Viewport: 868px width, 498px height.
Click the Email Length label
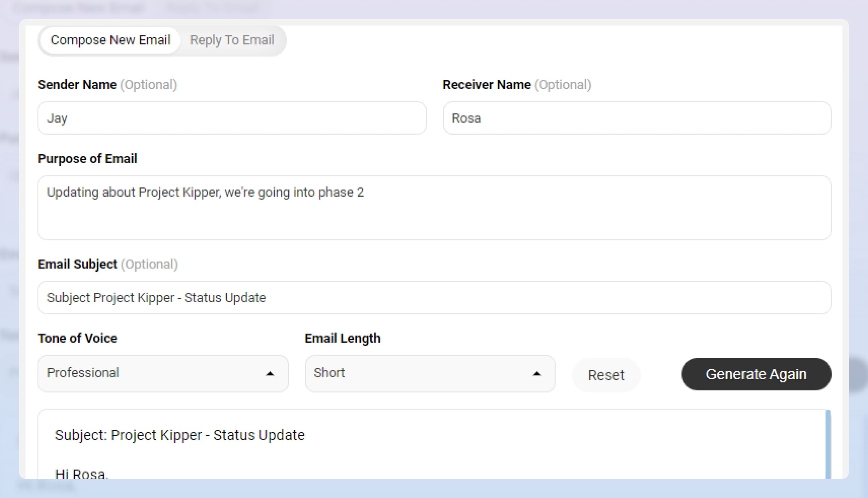pos(342,338)
